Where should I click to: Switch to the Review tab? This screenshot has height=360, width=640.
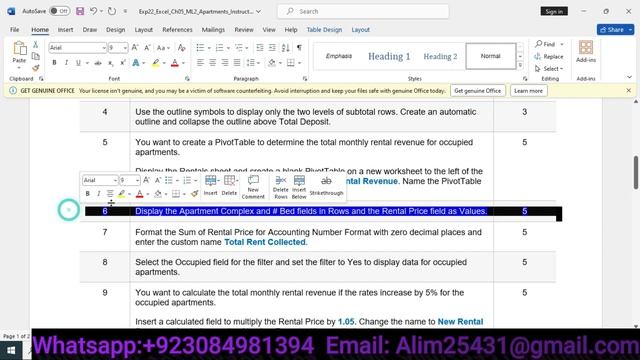point(244,30)
